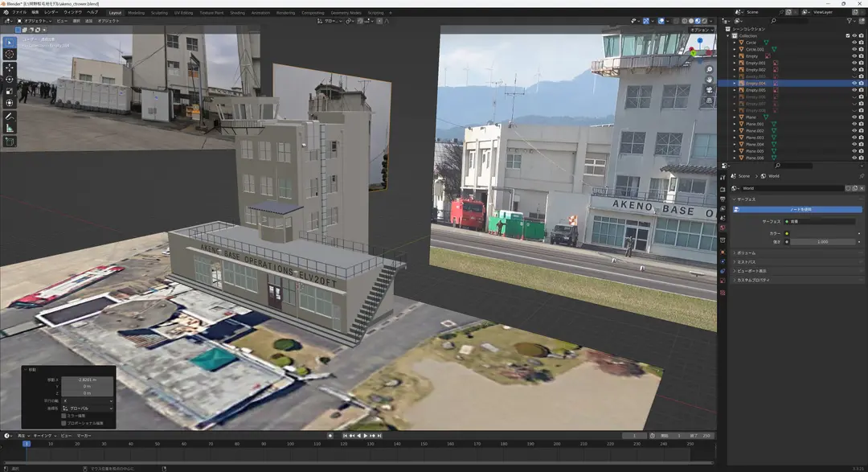Select the Select Box tool in viewport toolbar
The width and height of the screenshot is (868, 472).
point(10,42)
